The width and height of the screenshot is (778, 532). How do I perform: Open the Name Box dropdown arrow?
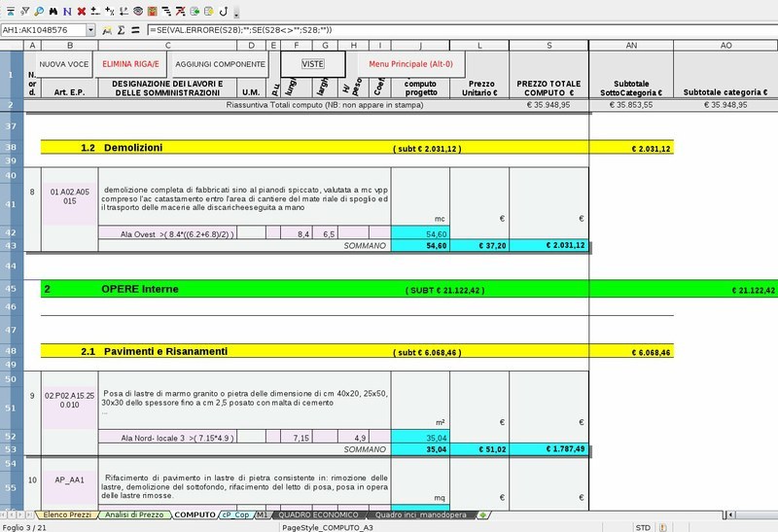(x=91, y=30)
